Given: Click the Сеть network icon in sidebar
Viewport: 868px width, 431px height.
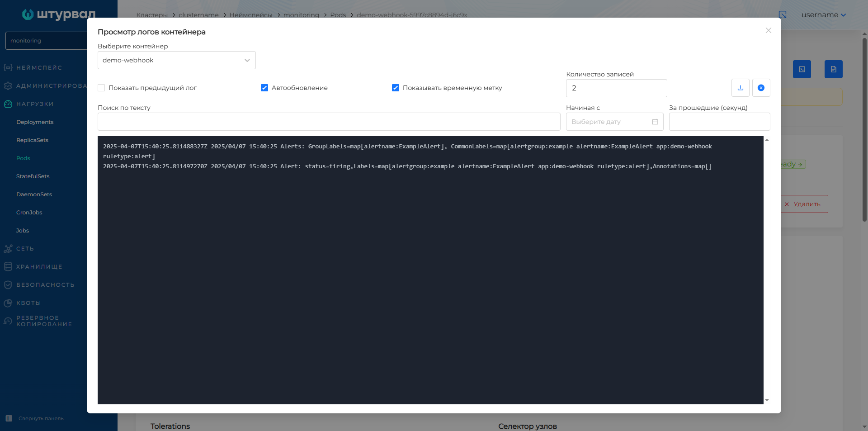Looking at the screenshot, I should tap(8, 249).
